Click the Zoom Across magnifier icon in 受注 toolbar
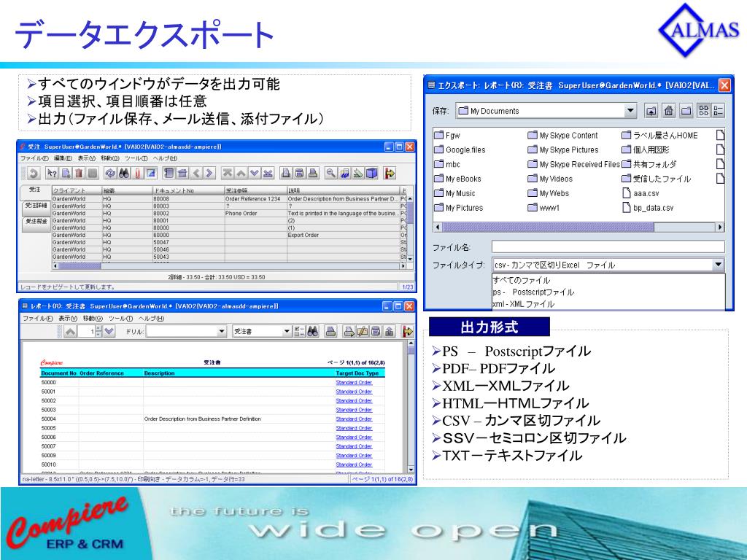 [330, 174]
